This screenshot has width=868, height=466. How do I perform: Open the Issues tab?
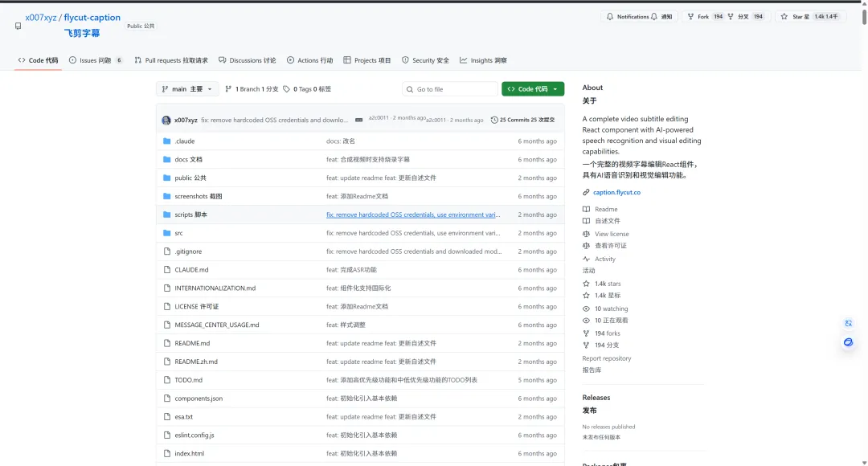coord(95,60)
